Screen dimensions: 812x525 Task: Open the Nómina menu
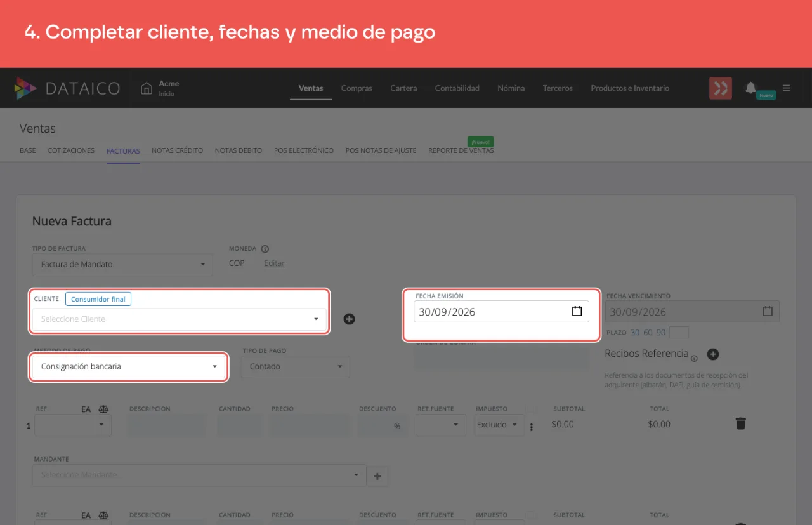click(511, 88)
